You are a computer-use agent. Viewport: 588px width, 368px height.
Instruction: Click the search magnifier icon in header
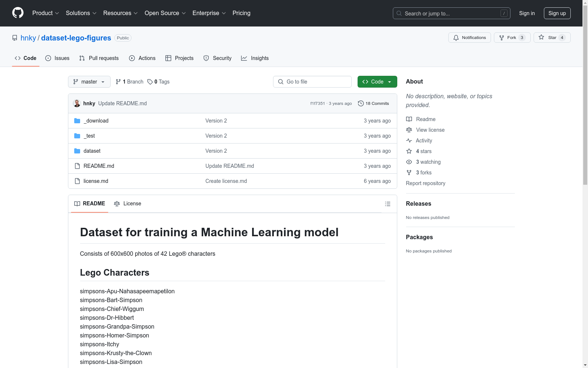[x=399, y=13]
